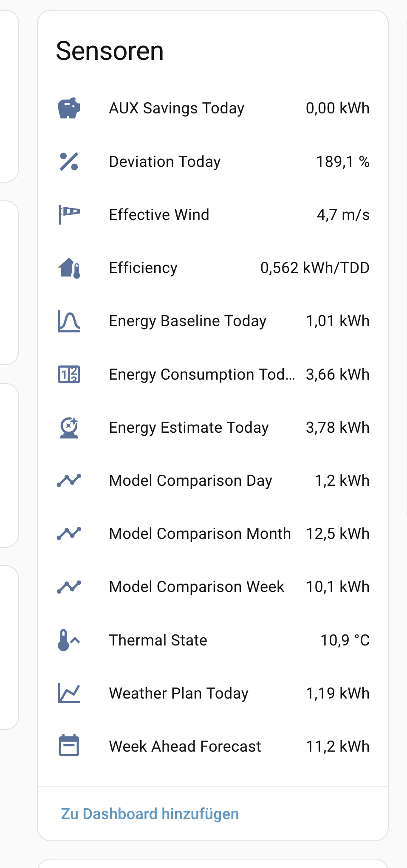Click the windsock icon for Effective Wind

point(69,214)
